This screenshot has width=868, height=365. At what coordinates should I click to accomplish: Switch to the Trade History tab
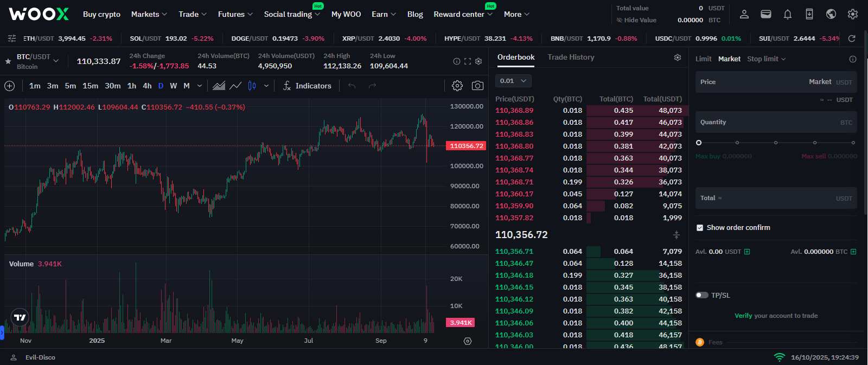(571, 57)
